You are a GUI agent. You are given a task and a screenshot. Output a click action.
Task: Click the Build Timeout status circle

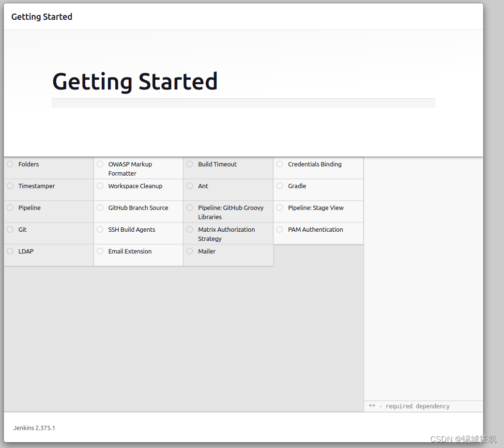click(190, 164)
